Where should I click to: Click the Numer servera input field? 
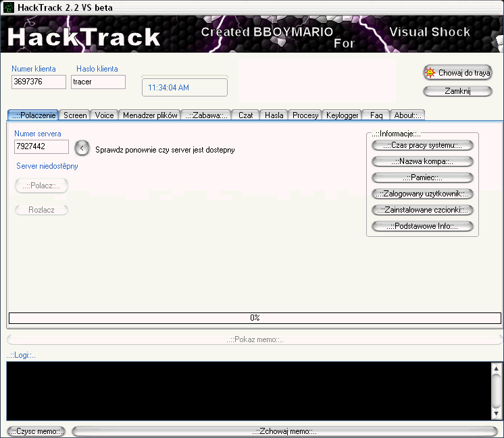pyautogui.click(x=41, y=146)
